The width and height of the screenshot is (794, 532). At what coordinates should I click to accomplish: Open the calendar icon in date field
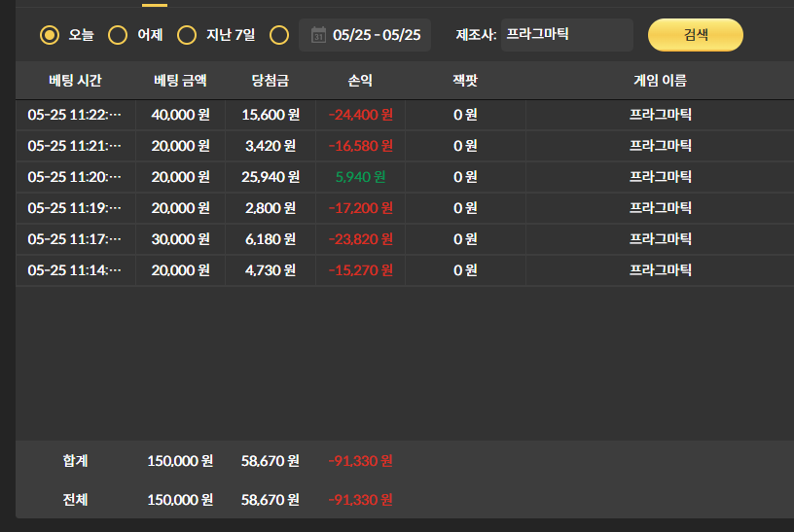tap(318, 35)
